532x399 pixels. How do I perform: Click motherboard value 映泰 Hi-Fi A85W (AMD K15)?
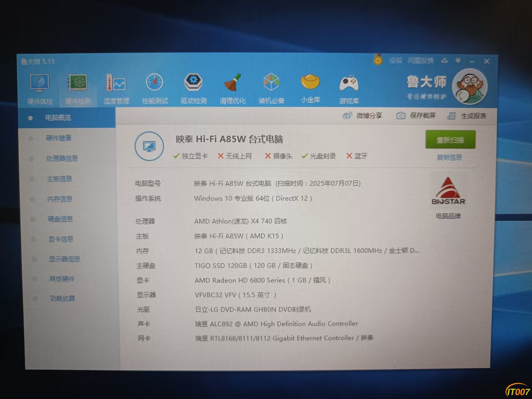[x=239, y=236]
